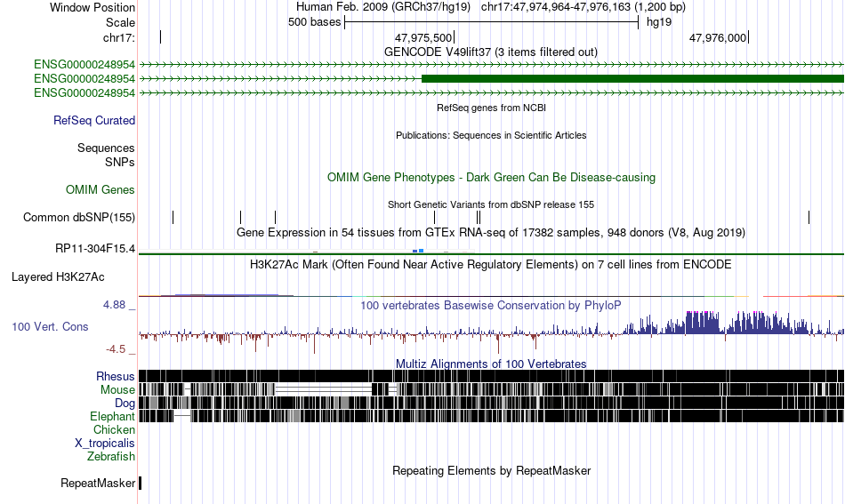Select the Zebrafish alignment row label
845x504 pixels.
click(x=111, y=456)
